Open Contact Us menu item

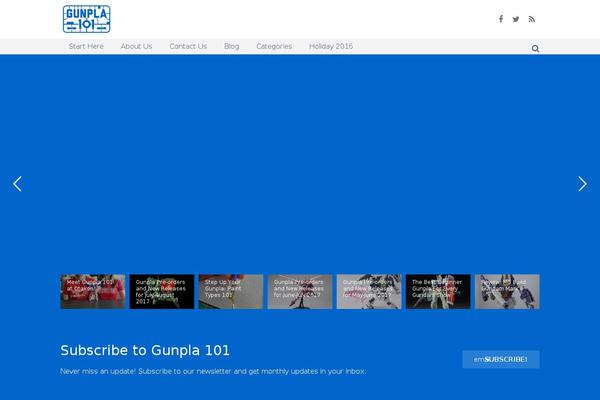188,46
